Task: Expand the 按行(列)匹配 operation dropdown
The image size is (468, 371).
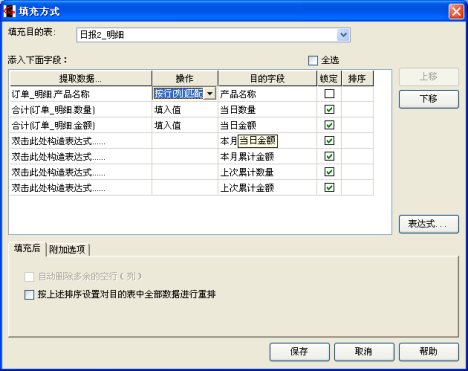Action: click(x=210, y=94)
